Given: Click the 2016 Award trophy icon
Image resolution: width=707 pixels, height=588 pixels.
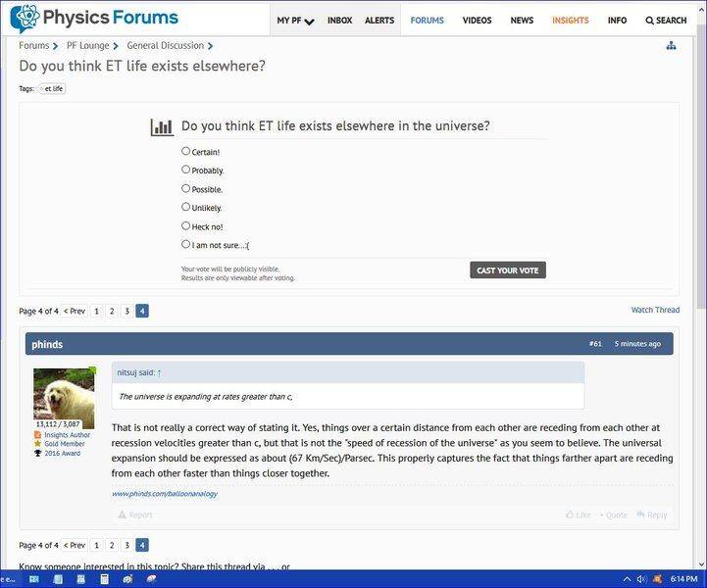Looking at the screenshot, I should pyautogui.click(x=37, y=453).
